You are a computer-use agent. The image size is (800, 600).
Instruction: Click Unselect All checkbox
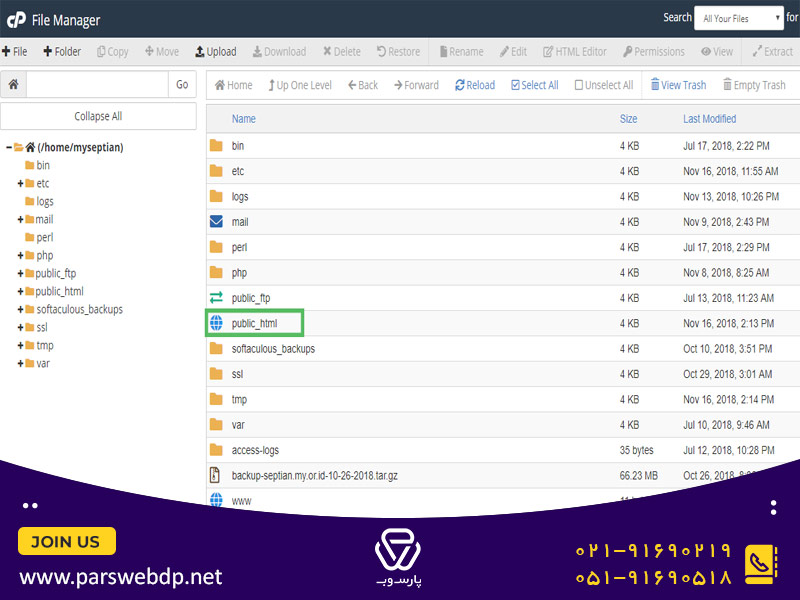pos(604,85)
